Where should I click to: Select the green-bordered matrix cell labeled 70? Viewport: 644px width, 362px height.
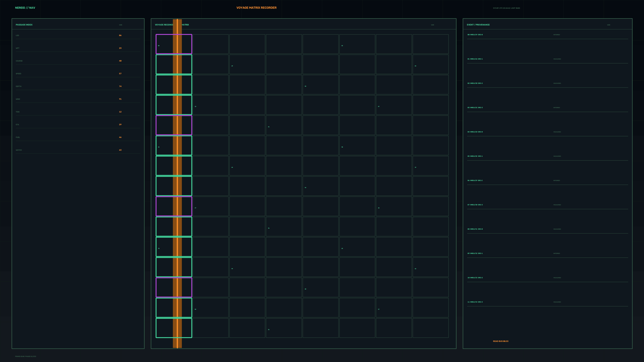[x=174, y=247]
